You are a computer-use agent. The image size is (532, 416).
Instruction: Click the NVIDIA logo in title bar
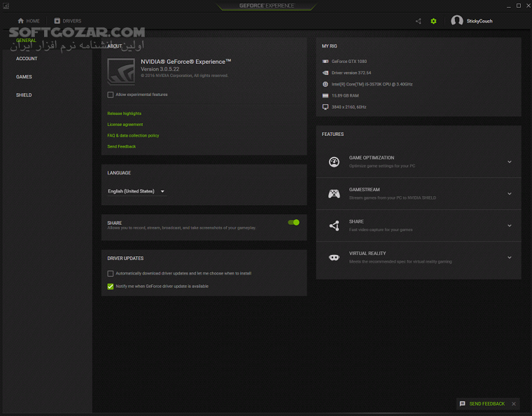pyautogui.click(x=6, y=6)
